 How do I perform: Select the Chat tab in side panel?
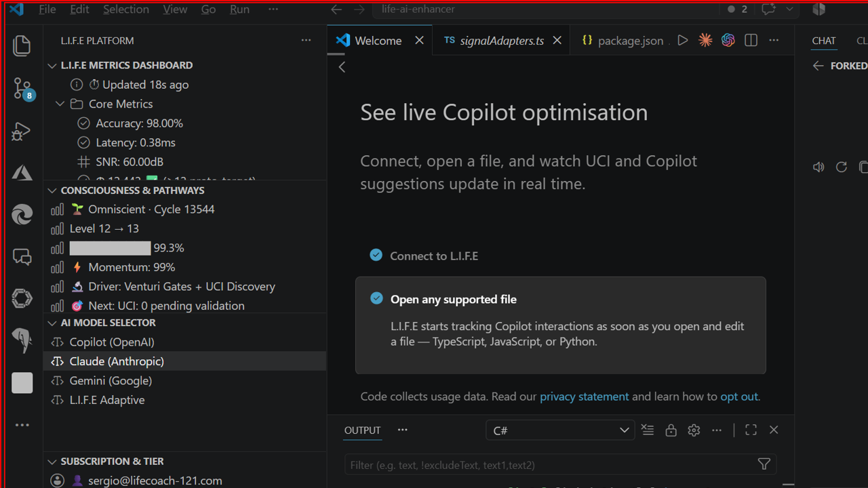pyautogui.click(x=824, y=41)
